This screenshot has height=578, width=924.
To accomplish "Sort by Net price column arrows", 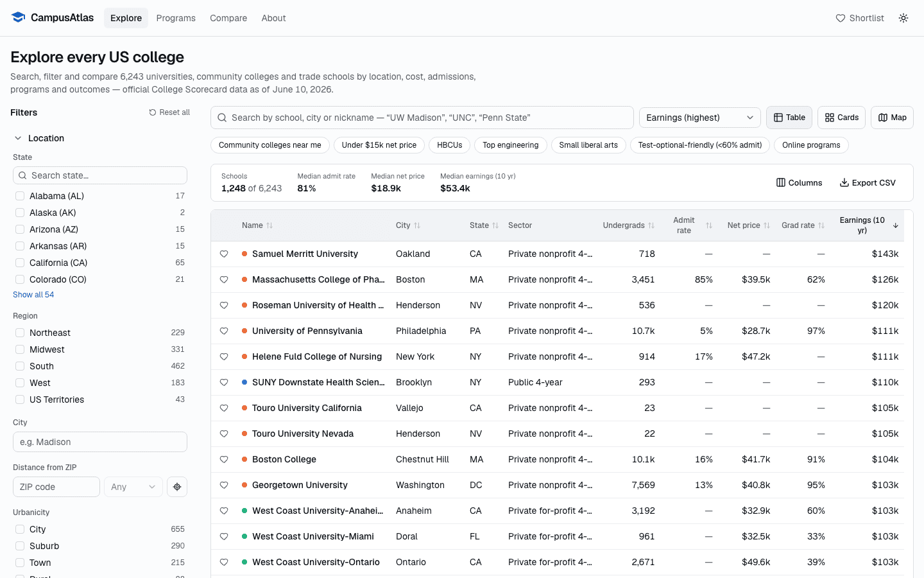I will point(767,225).
